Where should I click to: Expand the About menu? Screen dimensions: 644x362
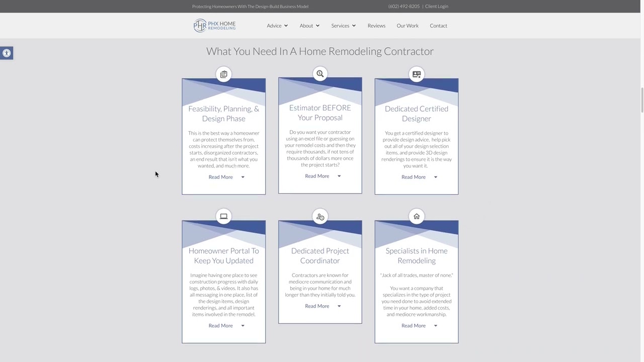click(309, 26)
